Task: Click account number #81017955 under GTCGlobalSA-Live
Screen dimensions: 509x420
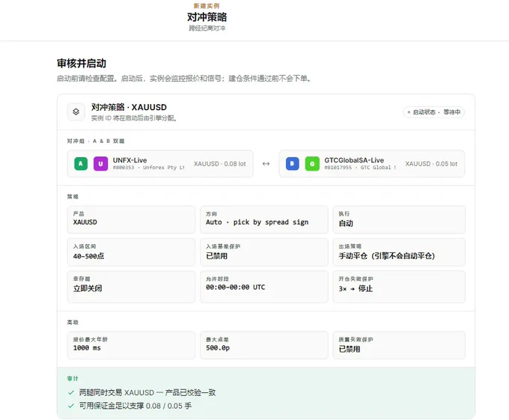Action: click(x=338, y=168)
